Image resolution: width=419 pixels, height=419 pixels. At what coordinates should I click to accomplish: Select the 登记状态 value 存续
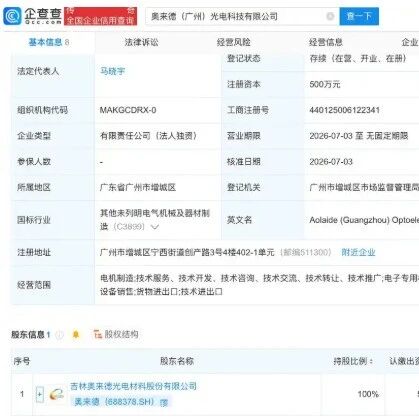[x=358, y=59]
